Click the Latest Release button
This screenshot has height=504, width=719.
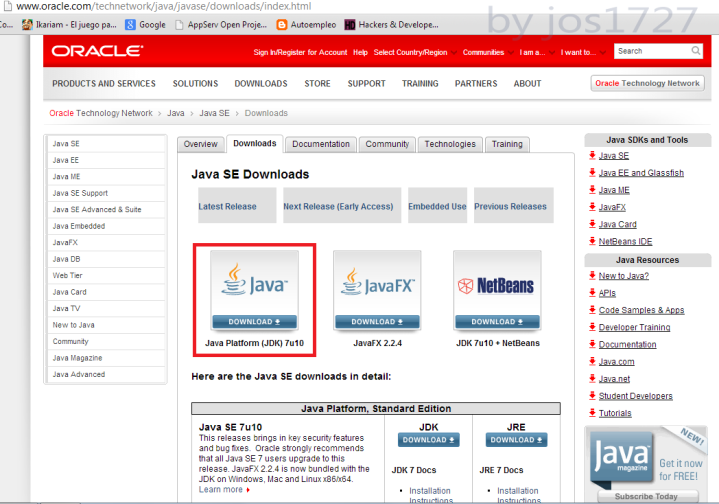(x=237, y=205)
